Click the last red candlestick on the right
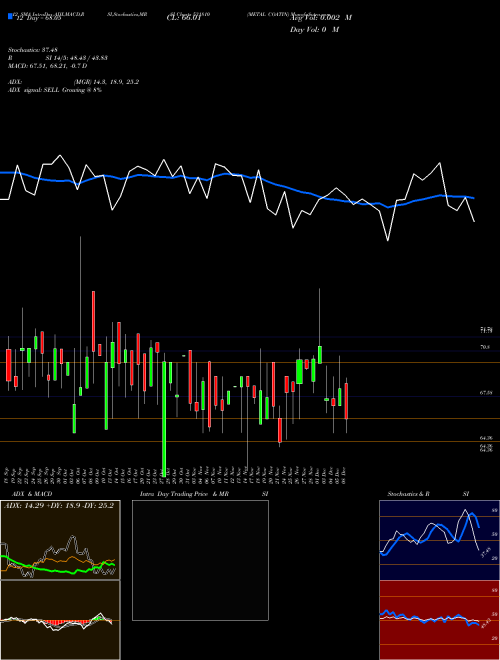Screen dimensions: 500x660 346,401
